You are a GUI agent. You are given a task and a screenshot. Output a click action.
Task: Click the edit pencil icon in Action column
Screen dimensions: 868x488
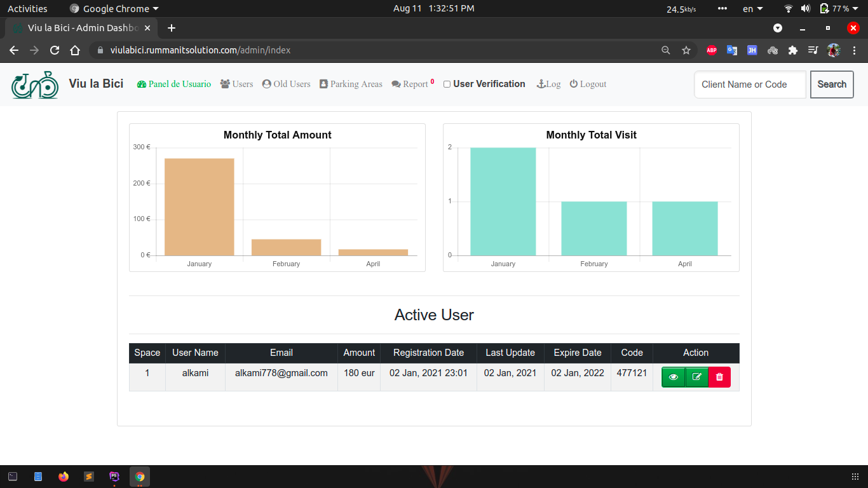pyautogui.click(x=696, y=377)
